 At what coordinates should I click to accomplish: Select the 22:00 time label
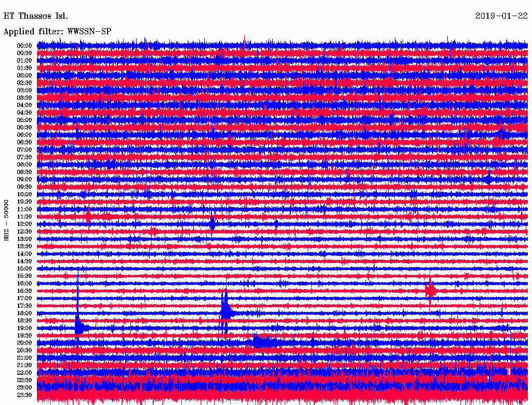pyautogui.click(x=24, y=373)
